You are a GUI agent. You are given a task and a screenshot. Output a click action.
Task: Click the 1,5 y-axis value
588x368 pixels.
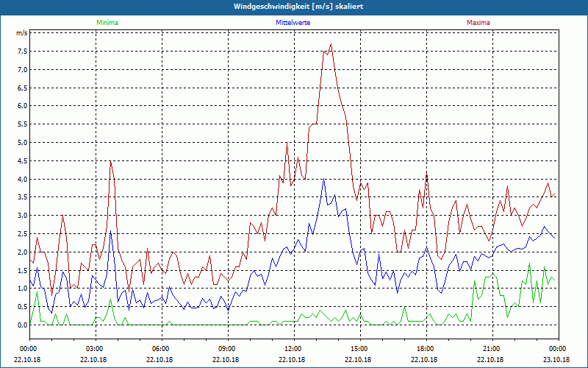pos(23,270)
